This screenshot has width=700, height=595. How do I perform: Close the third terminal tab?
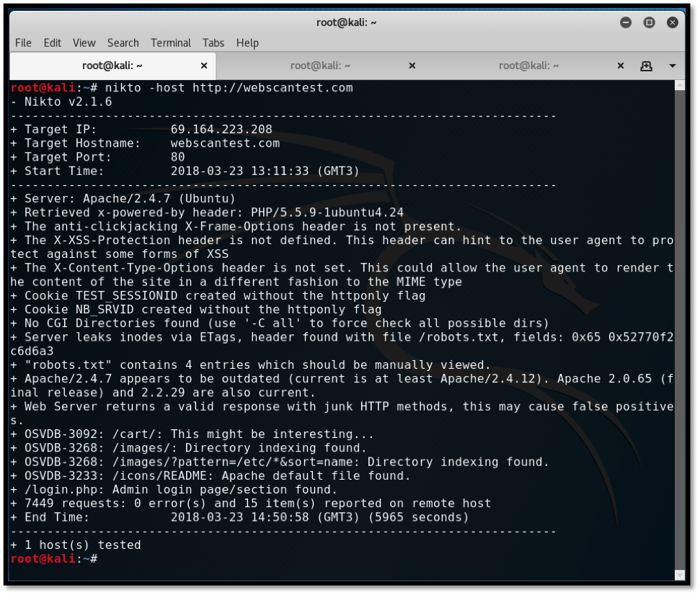click(x=621, y=66)
